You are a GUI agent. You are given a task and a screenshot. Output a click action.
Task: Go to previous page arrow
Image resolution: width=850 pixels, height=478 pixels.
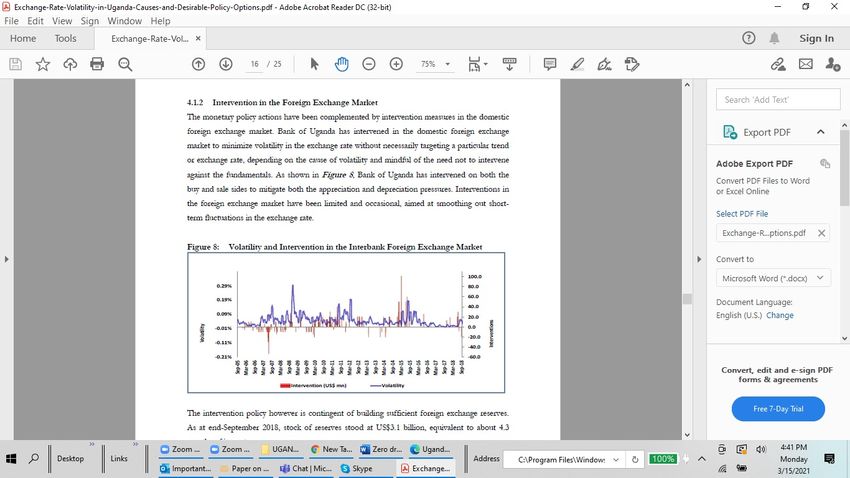click(198, 64)
